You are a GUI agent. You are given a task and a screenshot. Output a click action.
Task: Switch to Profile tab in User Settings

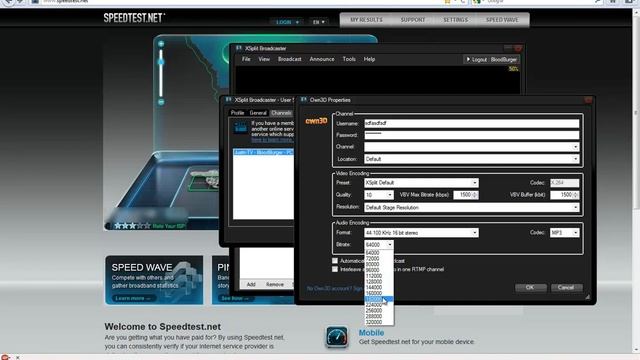(x=237, y=113)
